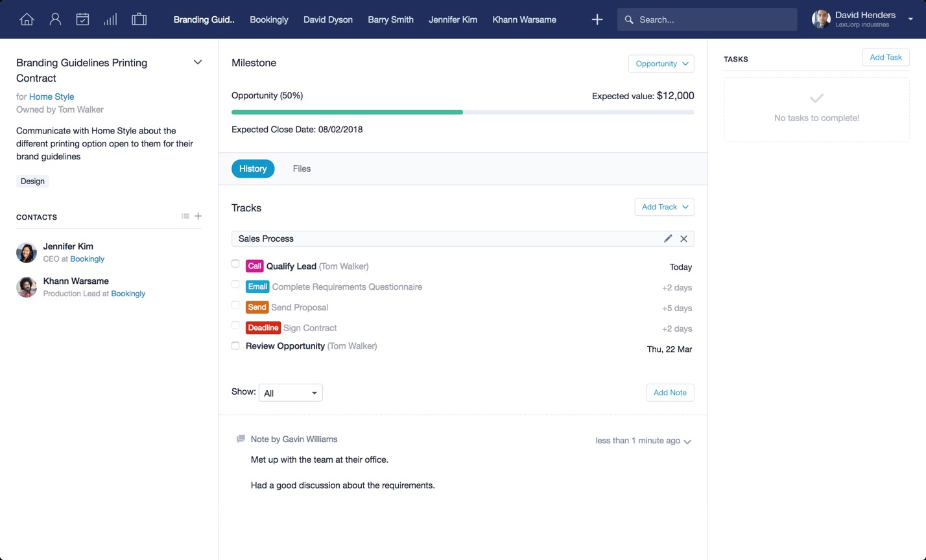
Task: Open the cases briefcase icon
Action: point(139,19)
